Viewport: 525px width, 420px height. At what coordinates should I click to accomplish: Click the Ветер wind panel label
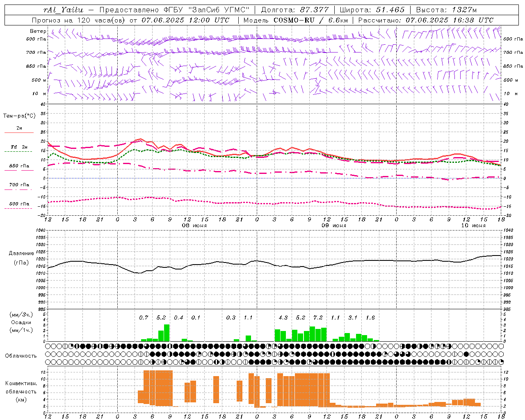[x=38, y=31]
